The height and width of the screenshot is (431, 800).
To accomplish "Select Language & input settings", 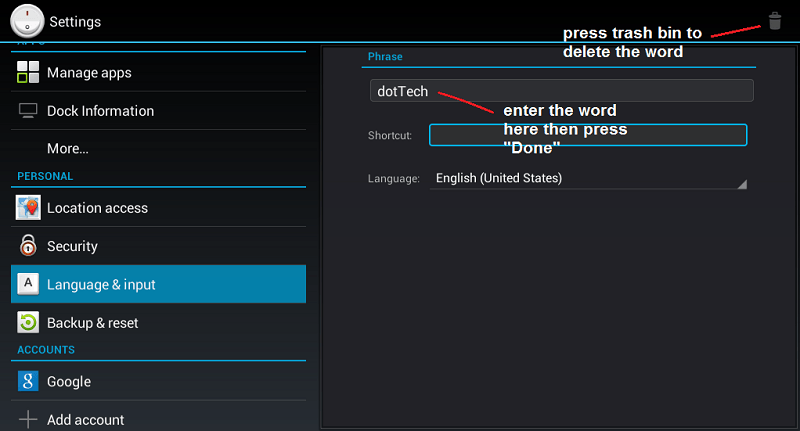I will (159, 284).
